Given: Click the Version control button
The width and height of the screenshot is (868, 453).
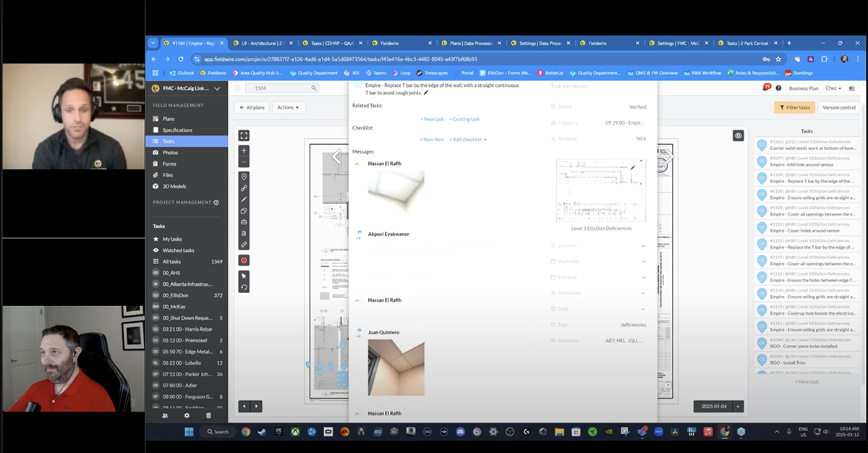Looking at the screenshot, I should pos(839,107).
